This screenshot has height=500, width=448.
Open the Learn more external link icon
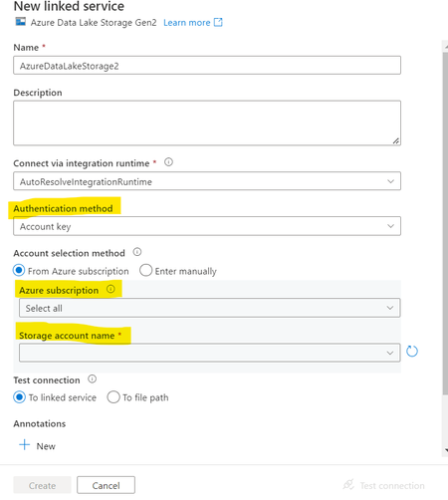(218, 22)
